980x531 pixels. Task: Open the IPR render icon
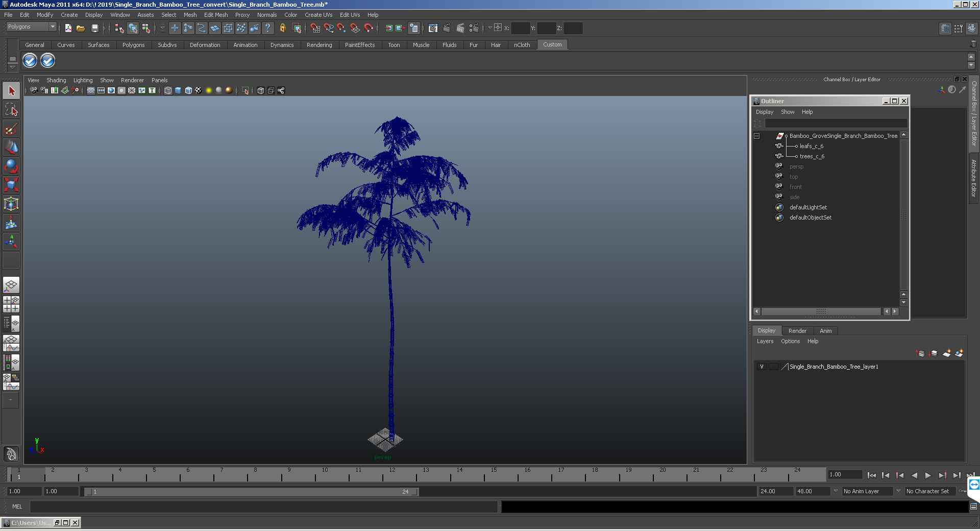[x=460, y=28]
